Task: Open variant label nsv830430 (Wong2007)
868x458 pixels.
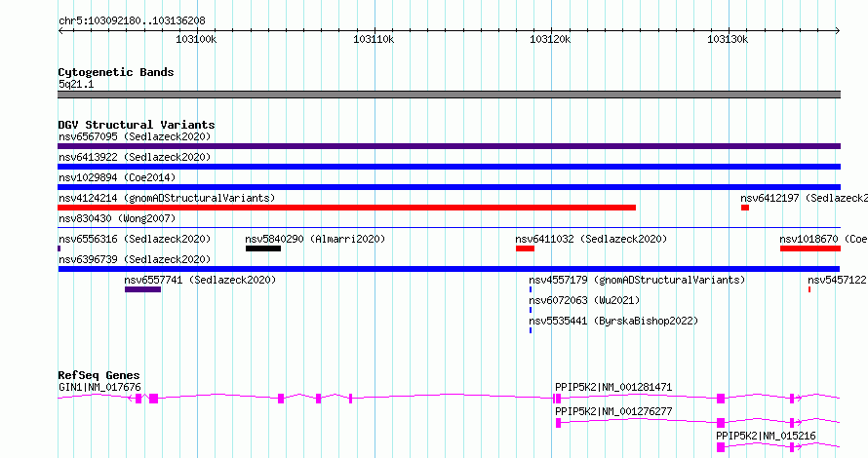Action: 117,218
